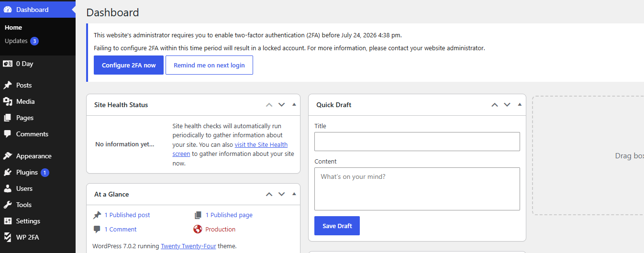
Task: Click the Tools wrench icon
Action: coord(8,205)
